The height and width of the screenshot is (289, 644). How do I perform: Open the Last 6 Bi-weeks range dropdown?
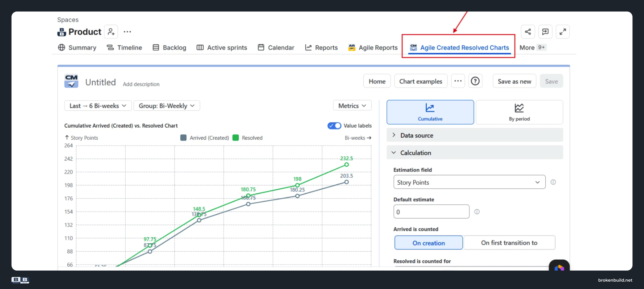98,106
